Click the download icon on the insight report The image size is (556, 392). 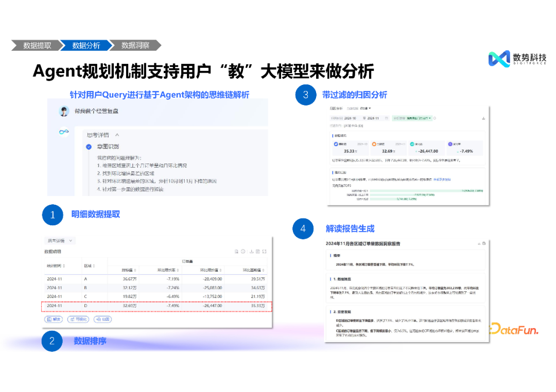pos(479,243)
